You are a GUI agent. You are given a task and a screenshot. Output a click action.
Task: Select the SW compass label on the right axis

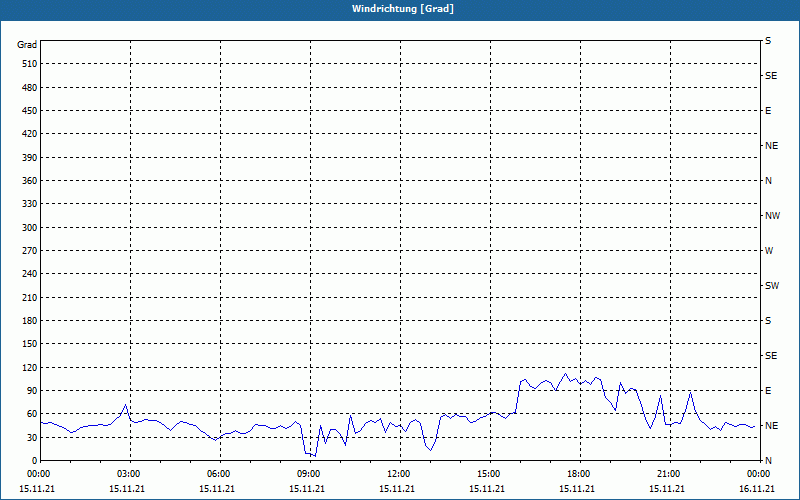[x=772, y=286]
